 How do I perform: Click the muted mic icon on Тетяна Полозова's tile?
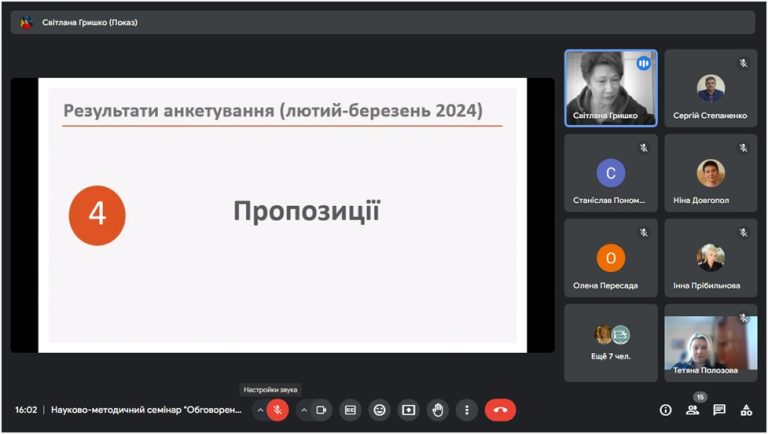(744, 318)
